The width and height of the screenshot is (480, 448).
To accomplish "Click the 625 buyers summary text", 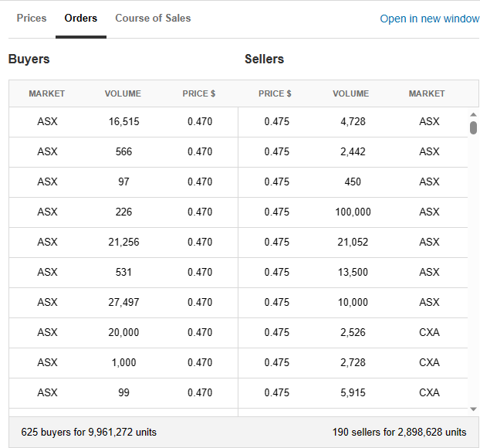I will pos(89,432).
